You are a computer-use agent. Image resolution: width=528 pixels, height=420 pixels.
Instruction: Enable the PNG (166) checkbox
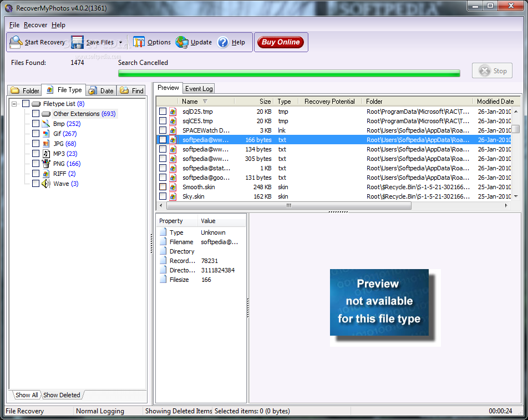[x=35, y=163]
